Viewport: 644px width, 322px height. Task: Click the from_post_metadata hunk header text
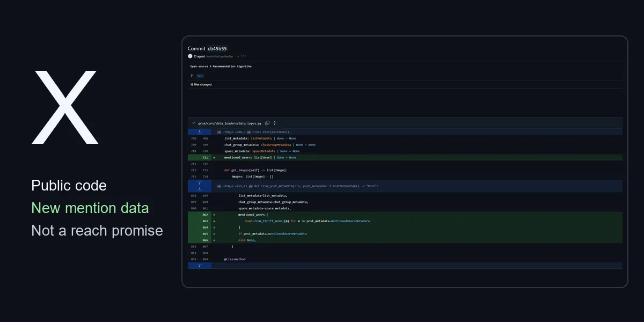click(x=298, y=186)
